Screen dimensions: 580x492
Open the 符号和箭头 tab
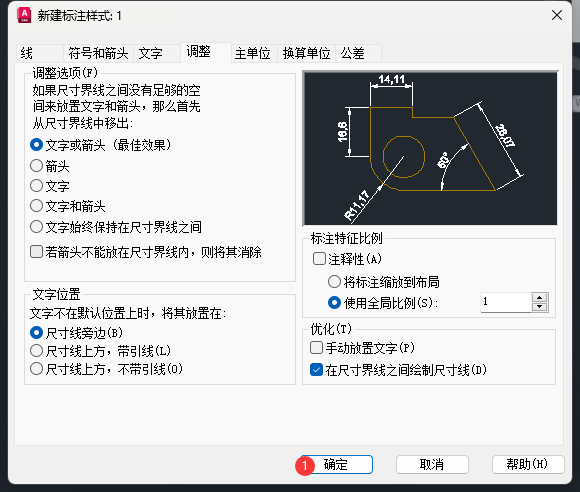[x=98, y=53]
